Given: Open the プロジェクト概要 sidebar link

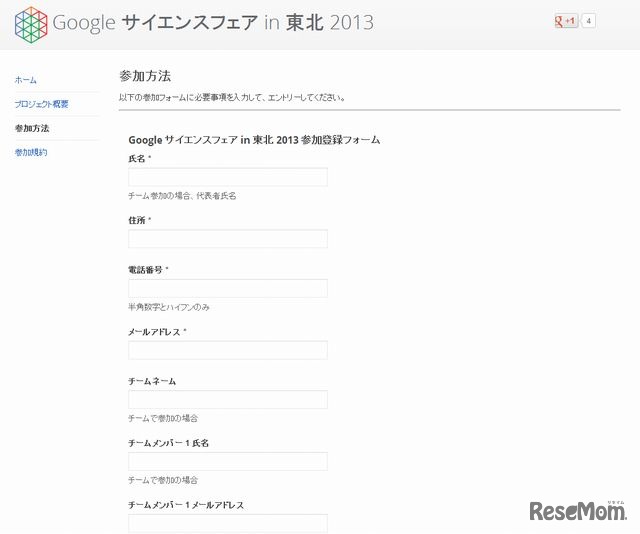Looking at the screenshot, I should coord(42,104).
